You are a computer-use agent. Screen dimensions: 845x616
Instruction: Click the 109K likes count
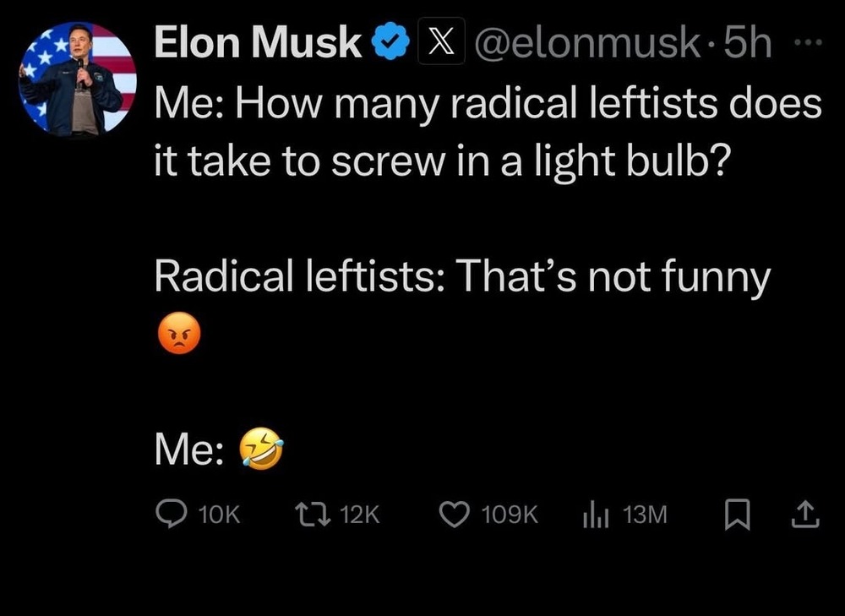509,515
